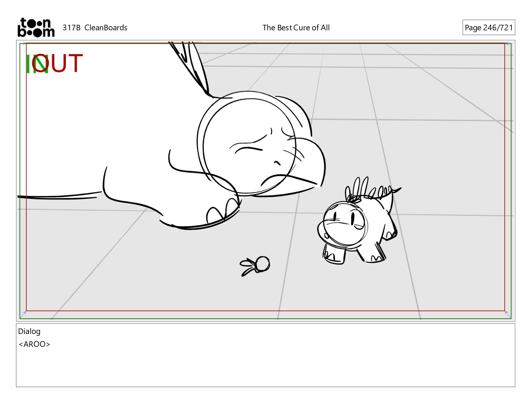Image resolution: width=532 pixels, height=411 pixels.
Task: Click the title 'The Best Cure of All'
Action: click(296, 28)
